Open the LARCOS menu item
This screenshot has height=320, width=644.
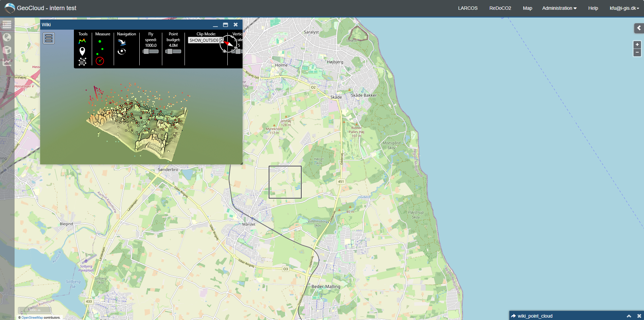[x=468, y=8]
